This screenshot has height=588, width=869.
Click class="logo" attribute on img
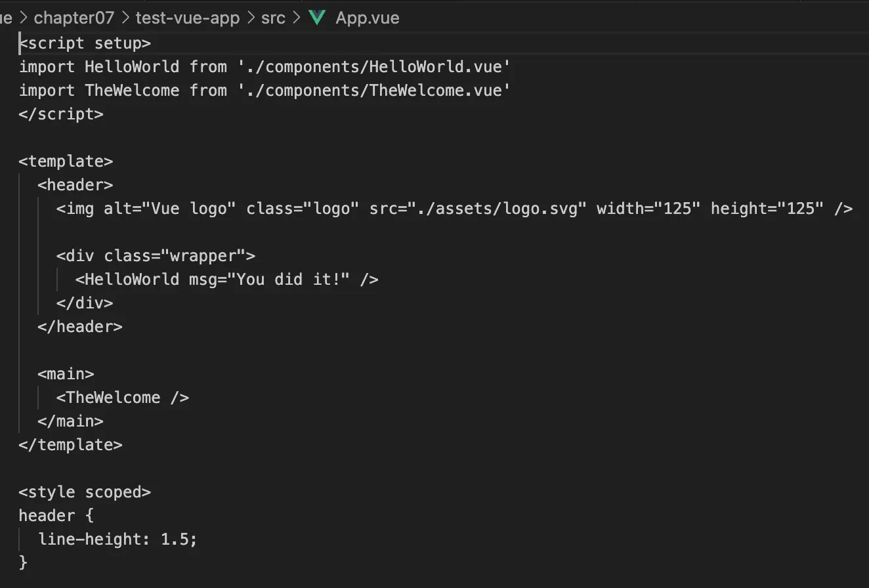(x=303, y=209)
